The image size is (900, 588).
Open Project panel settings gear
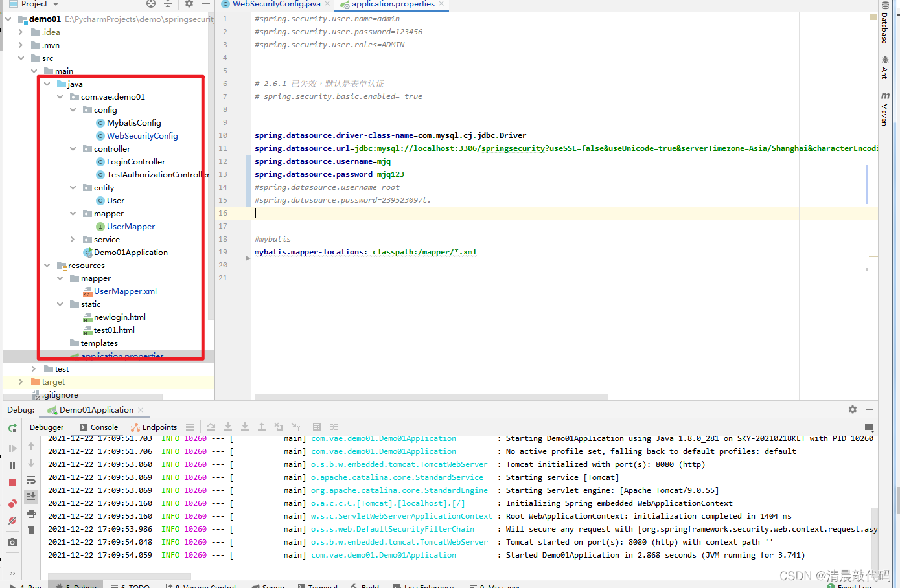tap(188, 4)
